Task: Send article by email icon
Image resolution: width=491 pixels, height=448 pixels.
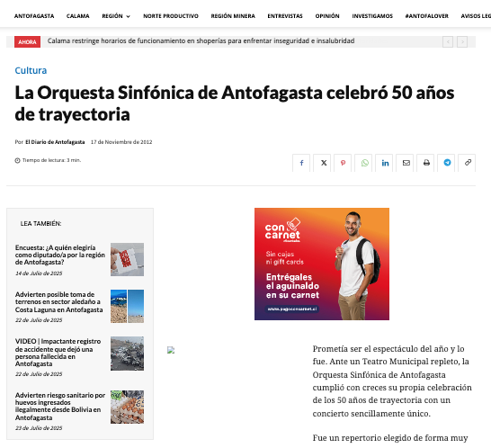Action: click(x=405, y=163)
